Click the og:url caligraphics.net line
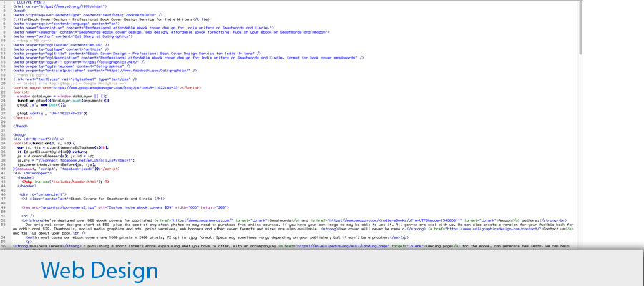The height and width of the screenshot is (286, 644). pos(79,62)
